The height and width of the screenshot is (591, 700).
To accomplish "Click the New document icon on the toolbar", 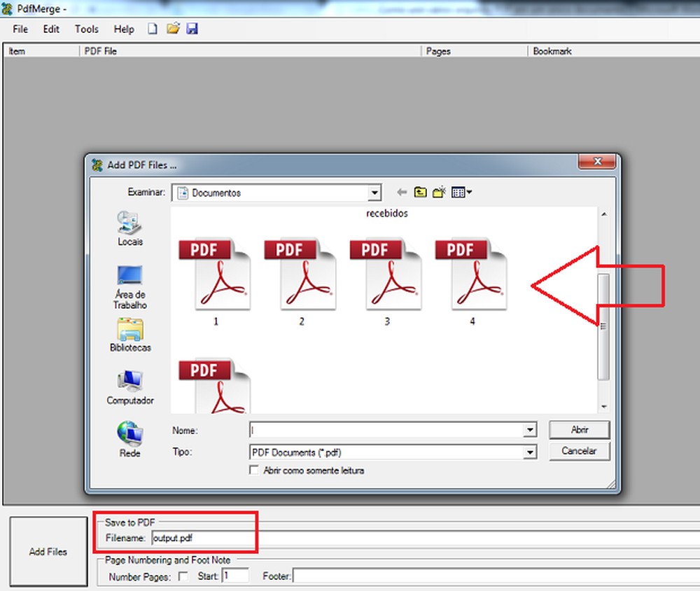I will click(x=152, y=28).
